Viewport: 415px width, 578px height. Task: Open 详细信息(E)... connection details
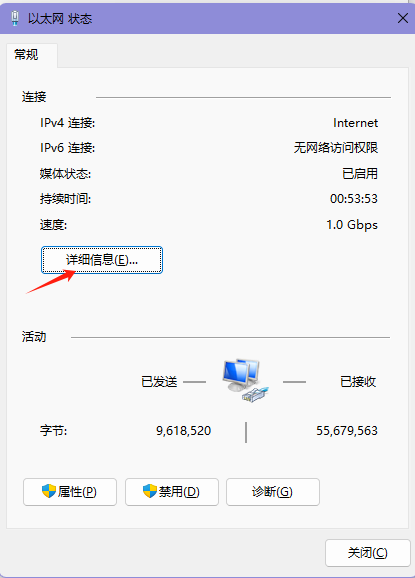(x=102, y=260)
